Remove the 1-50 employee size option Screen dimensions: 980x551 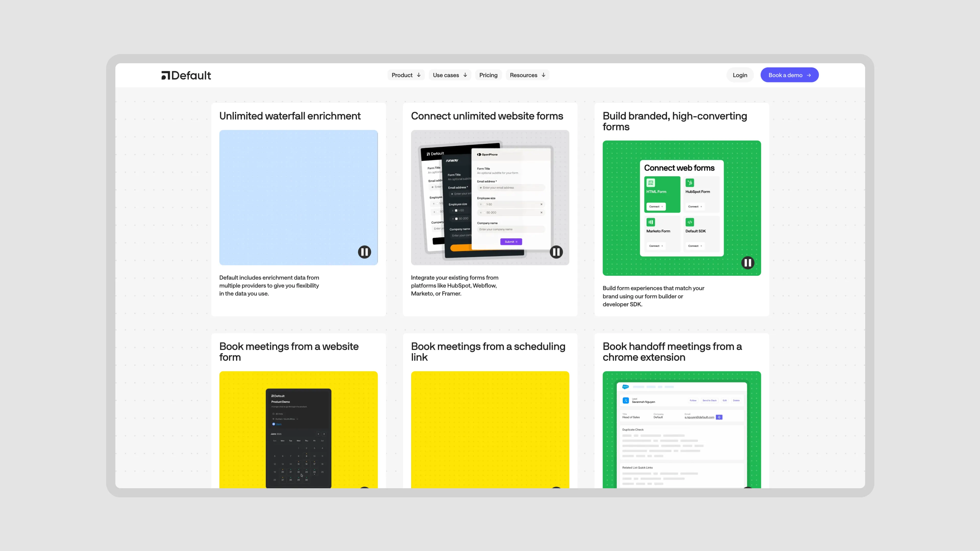click(x=541, y=204)
